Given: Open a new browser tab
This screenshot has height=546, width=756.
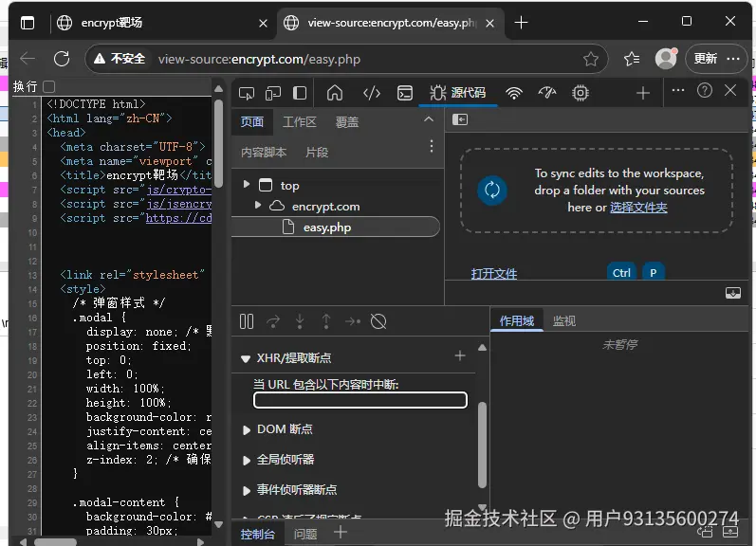Looking at the screenshot, I should [x=521, y=23].
